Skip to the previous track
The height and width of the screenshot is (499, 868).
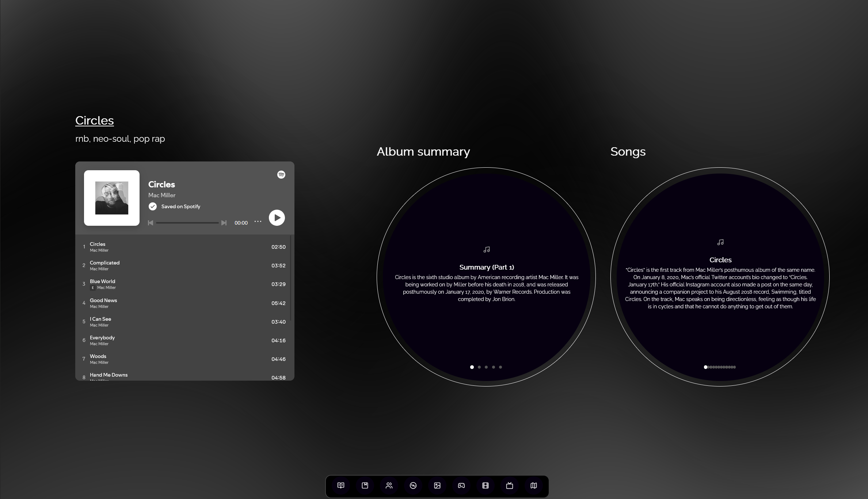click(x=151, y=223)
